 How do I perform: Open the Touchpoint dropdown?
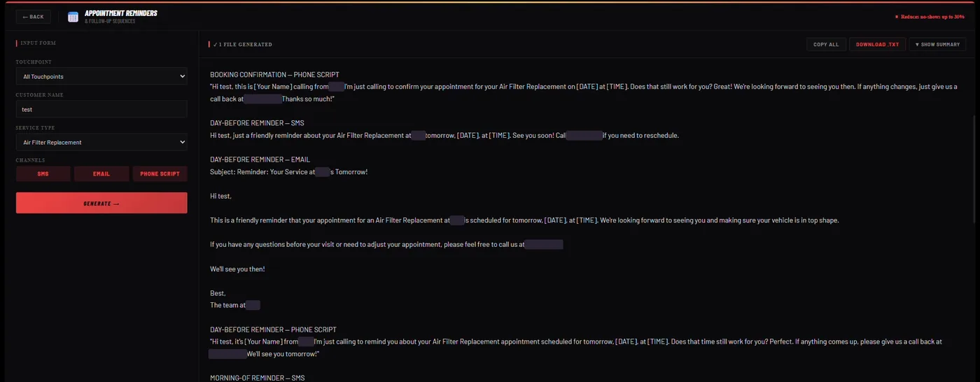(x=101, y=76)
